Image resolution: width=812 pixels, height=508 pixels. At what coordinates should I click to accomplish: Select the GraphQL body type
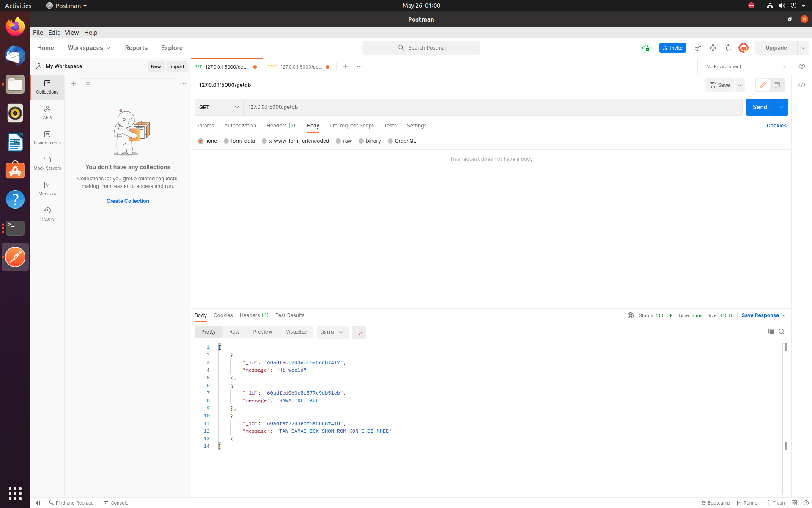click(x=402, y=141)
